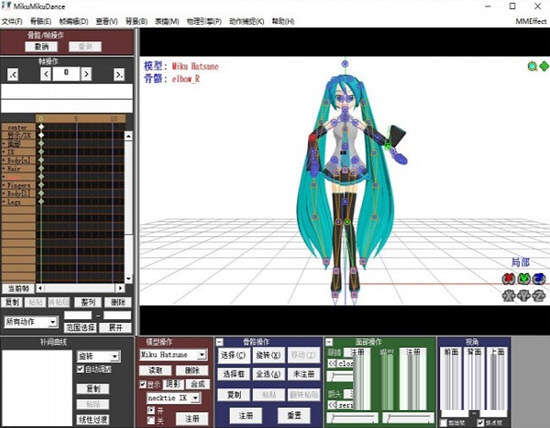This screenshot has width=550, height=428.
Task: Open the 物理引擎(P) menu
Action: pyautogui.click(x=204, y=21)
